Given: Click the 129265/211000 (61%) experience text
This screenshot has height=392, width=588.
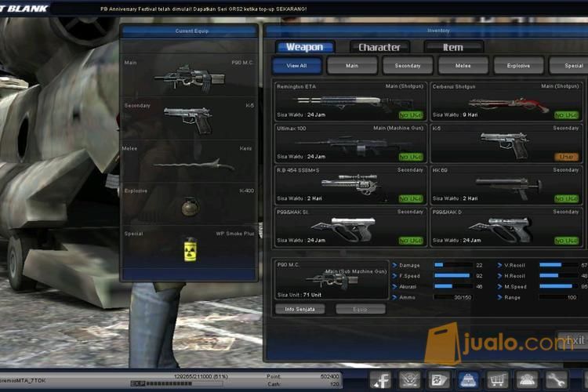Looking at the screenshot, I should [x=201, y=376].
